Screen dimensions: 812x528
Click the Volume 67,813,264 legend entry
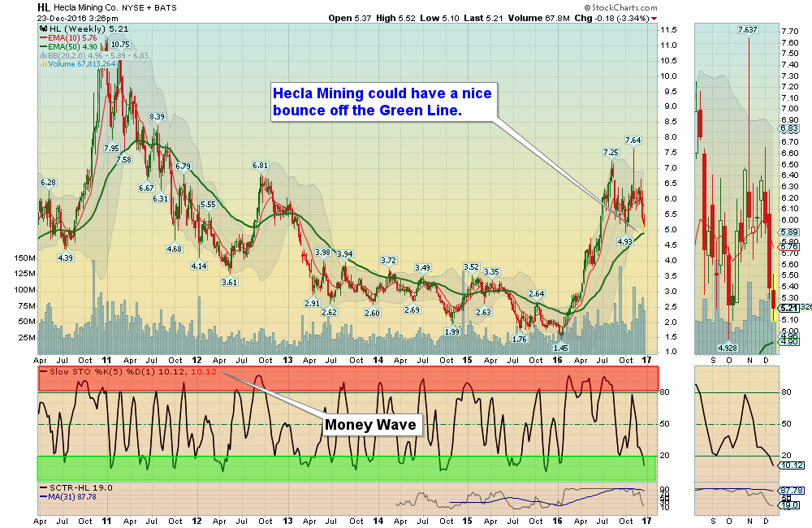coord(82,64)
